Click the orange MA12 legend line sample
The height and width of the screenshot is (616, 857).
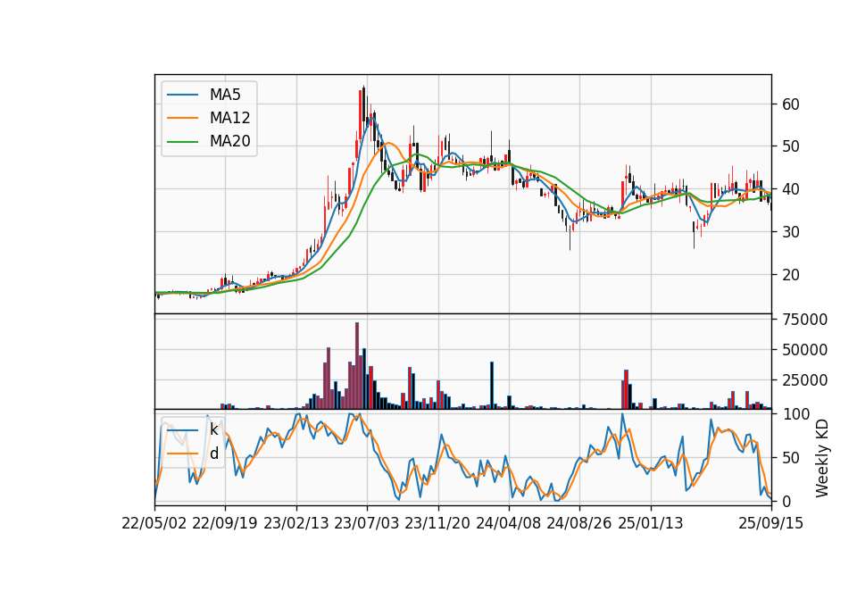tap(182, 118)
